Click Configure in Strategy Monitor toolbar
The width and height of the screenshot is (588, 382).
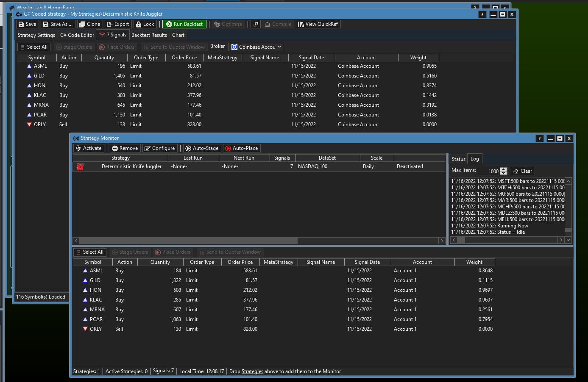159,148
